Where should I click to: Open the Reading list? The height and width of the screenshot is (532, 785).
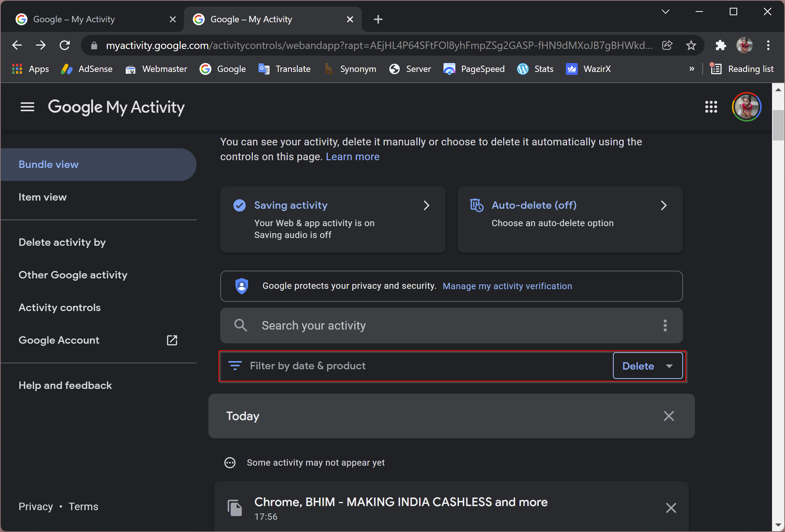(742, 69)
